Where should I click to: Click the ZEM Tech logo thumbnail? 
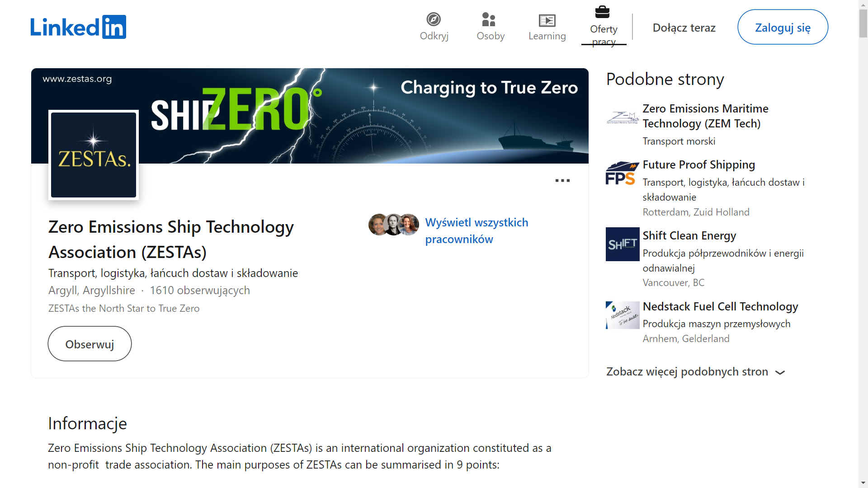(x=623, y=117)
